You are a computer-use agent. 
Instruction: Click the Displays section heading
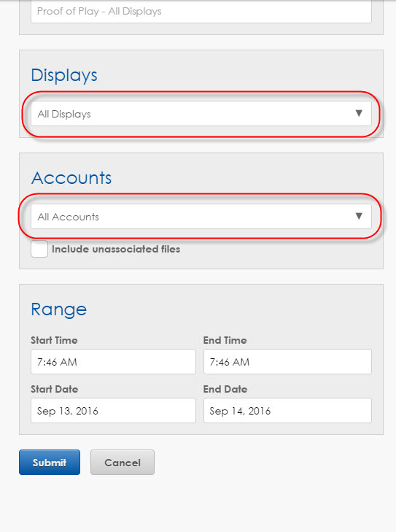(64, 75)
